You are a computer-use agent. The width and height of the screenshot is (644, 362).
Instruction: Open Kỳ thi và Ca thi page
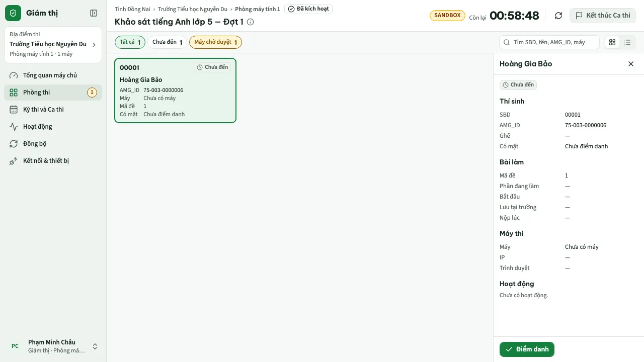tap(53, 110)
